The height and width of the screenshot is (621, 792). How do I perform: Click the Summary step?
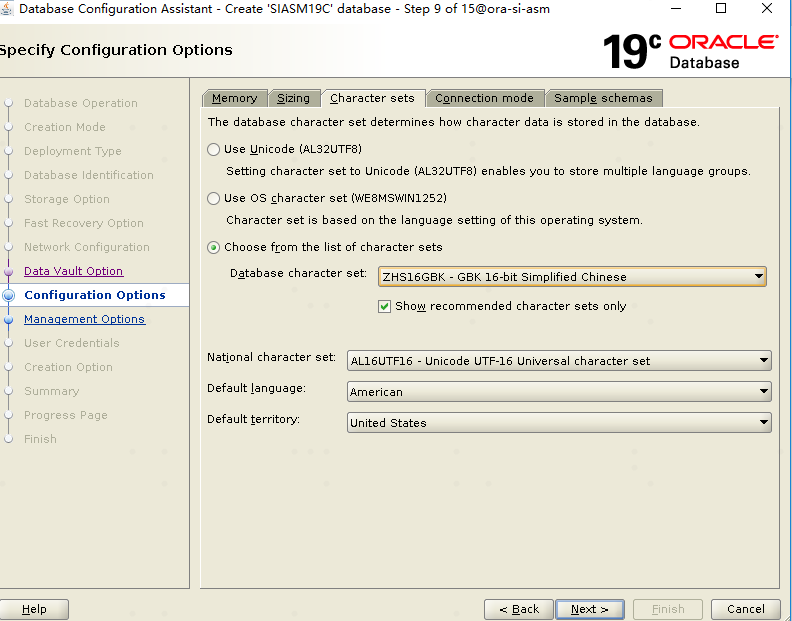tap(52, 391)
